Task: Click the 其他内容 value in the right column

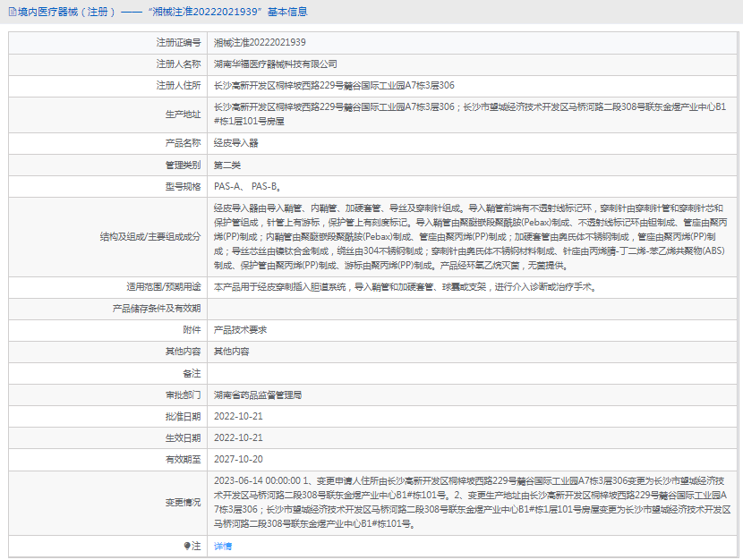Action: pyautogui.click(x=231, y=352)
